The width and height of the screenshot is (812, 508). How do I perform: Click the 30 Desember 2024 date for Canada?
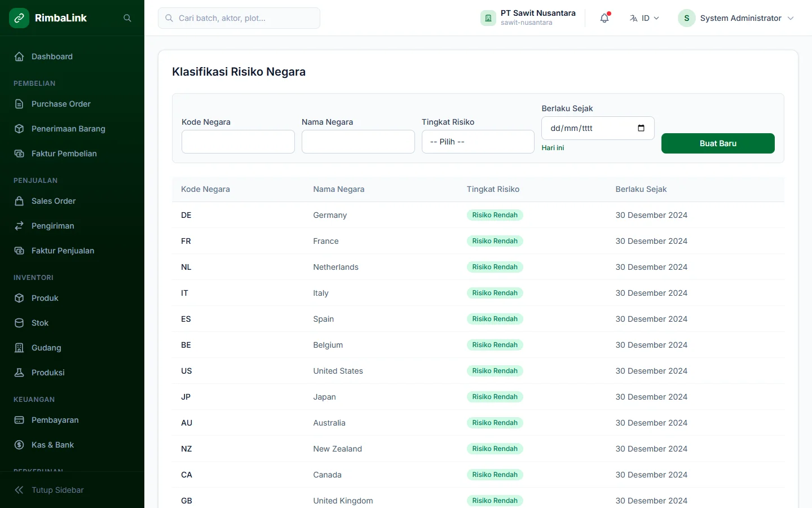click(x=651, y=475)
